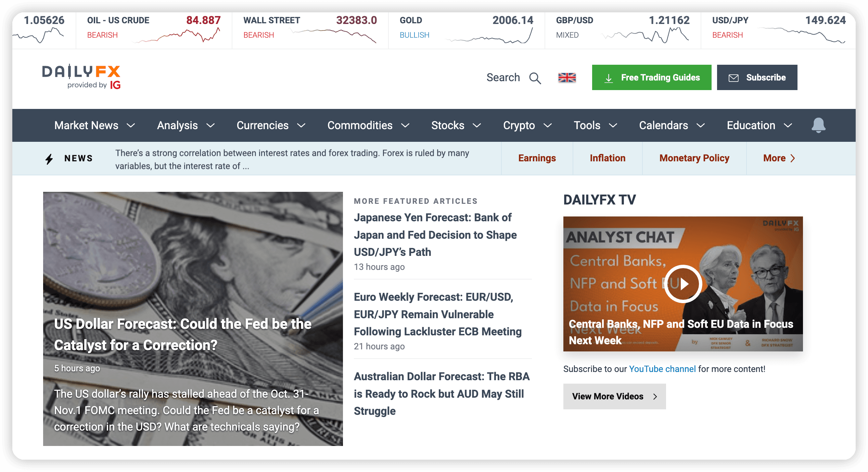Click the notification bell icon
Image resolution: width=868 pixels, height=472 pixels.
(818, 125)
